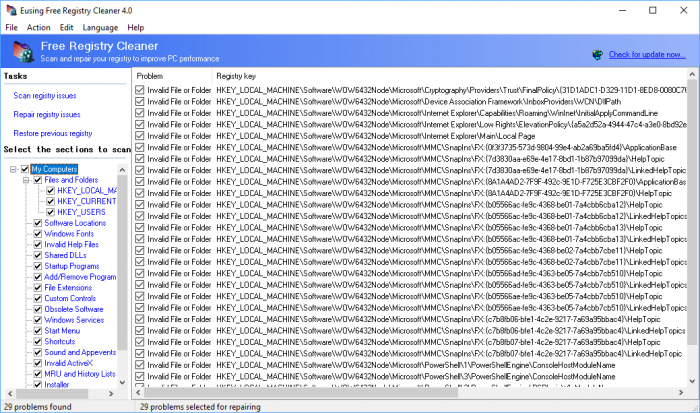This screenshot has width=700, height=413.
Task: Select the PowerShell\3 ConsoleHostModuleName registry key
Action: [x=416, y=377]
